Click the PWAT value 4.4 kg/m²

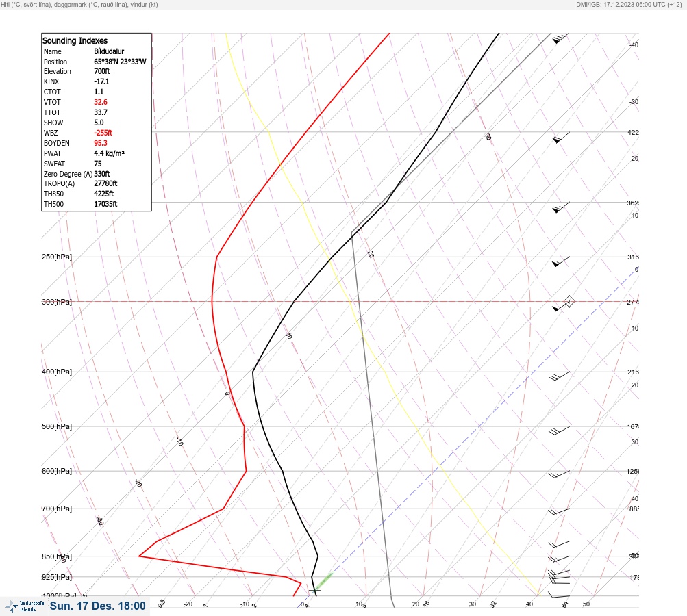pyautogui.click(x=109, y=153)
